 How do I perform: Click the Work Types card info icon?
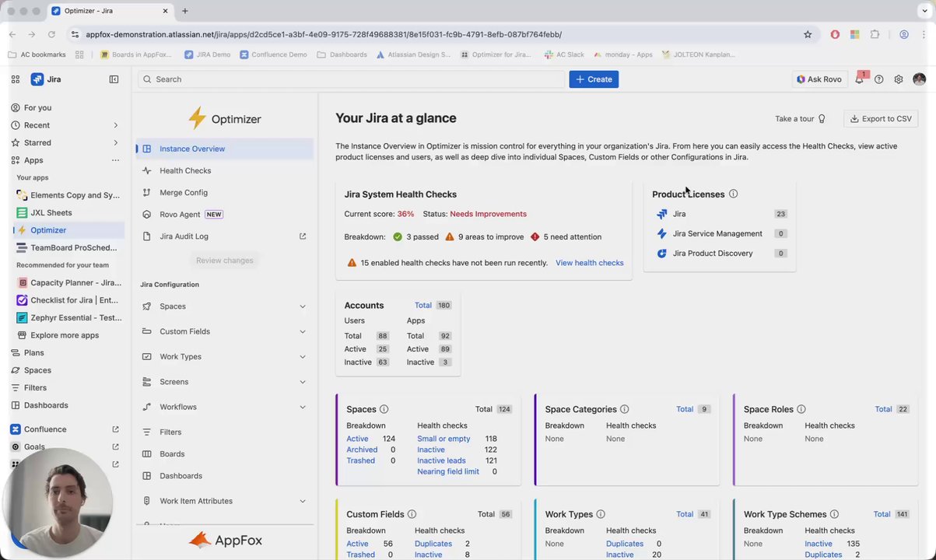[x=601, y=514]
